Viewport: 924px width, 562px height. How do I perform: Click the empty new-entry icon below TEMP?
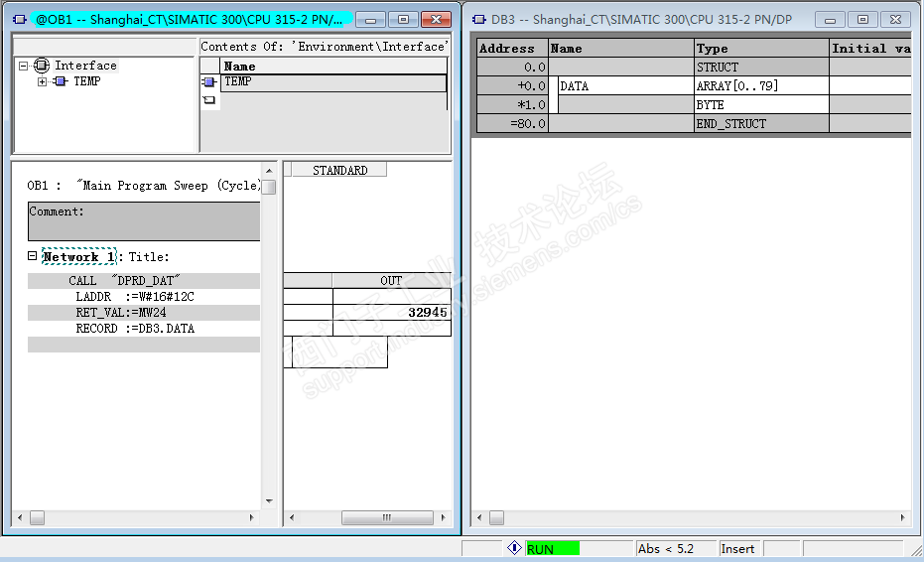[209, 100]
